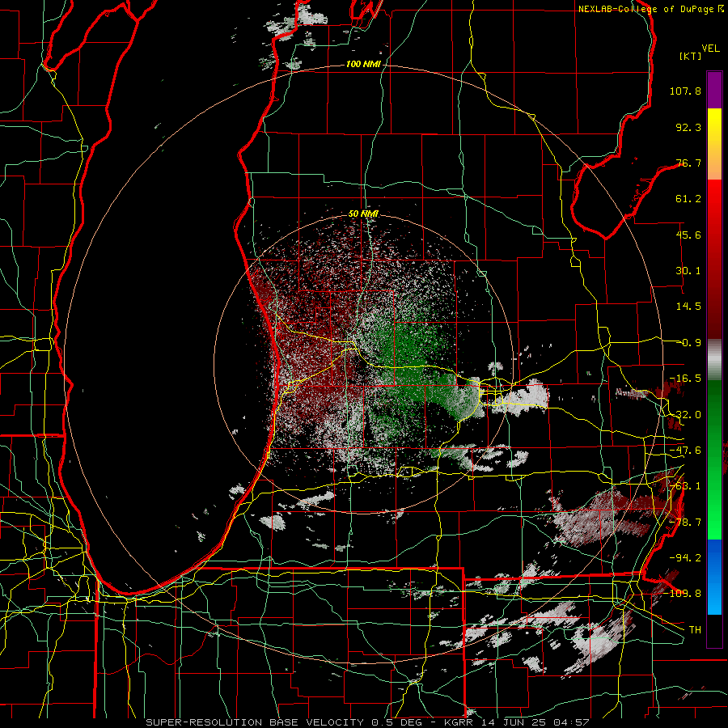Click the 107.8 velocity scale value

coord(685,91)
